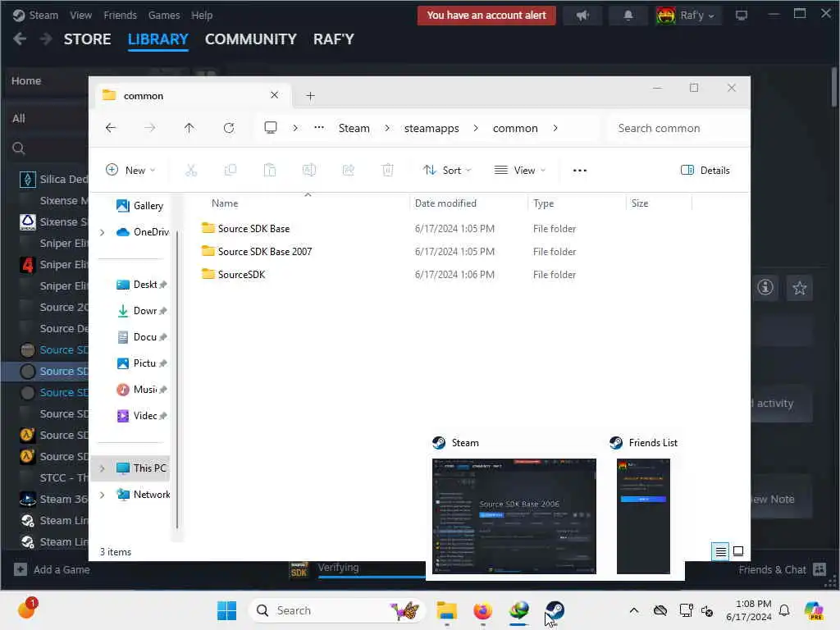Image resolution: width=840 pixels, height=630 pixels.
Task: Open Friends & Chat in Steam
Action: [x=783, y=569]
